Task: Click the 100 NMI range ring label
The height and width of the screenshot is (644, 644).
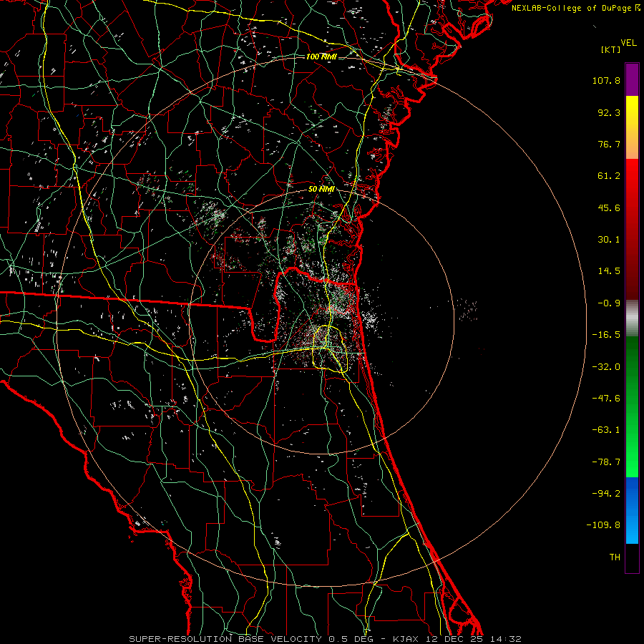Action: 321,57
